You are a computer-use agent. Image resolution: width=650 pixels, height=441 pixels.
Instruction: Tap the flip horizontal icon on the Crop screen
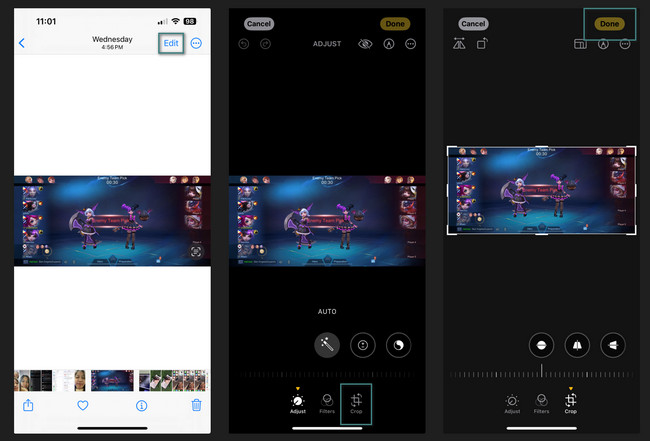pyautogui.click(x=459, y=44)
